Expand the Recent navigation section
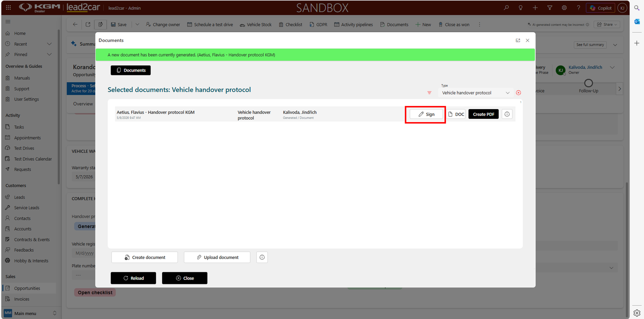This screenshot has width=644, height=319. (x=50, y=44)
